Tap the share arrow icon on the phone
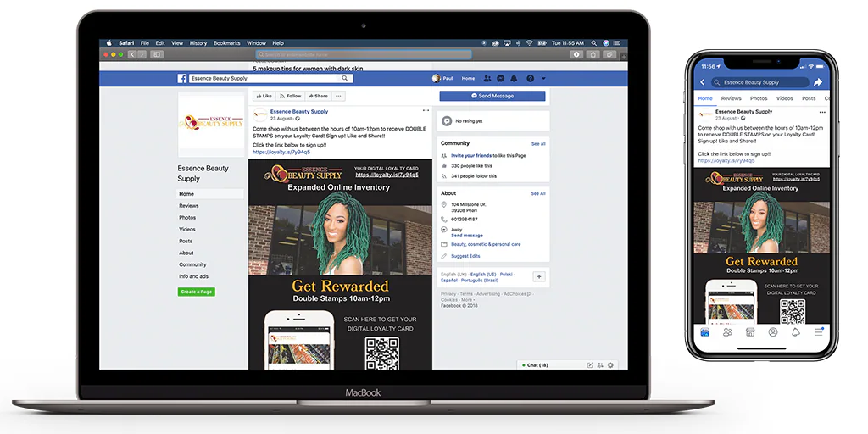Screen dimensions: 868x434 pos(818,82)
